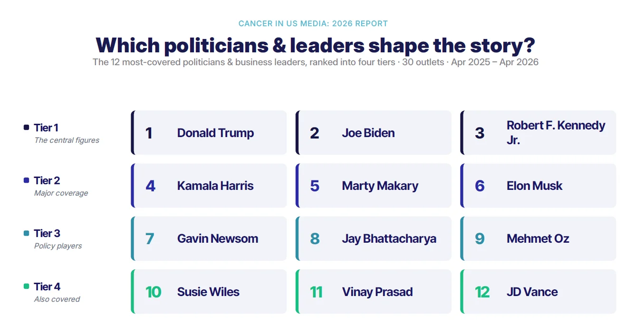This screenshot has width=644, height=336.
Task: Select the Elon Musk card
Action: 538,186
